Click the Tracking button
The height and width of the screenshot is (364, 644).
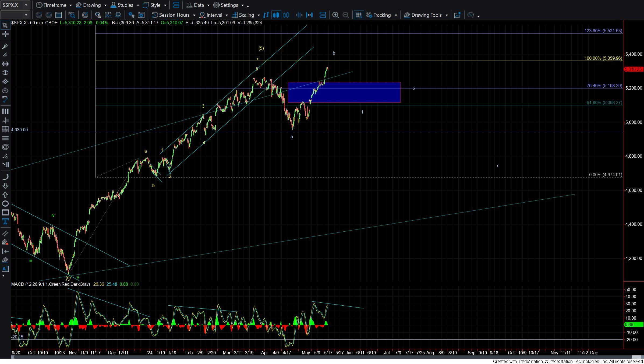pyautogui.click(x=378, y=15)
